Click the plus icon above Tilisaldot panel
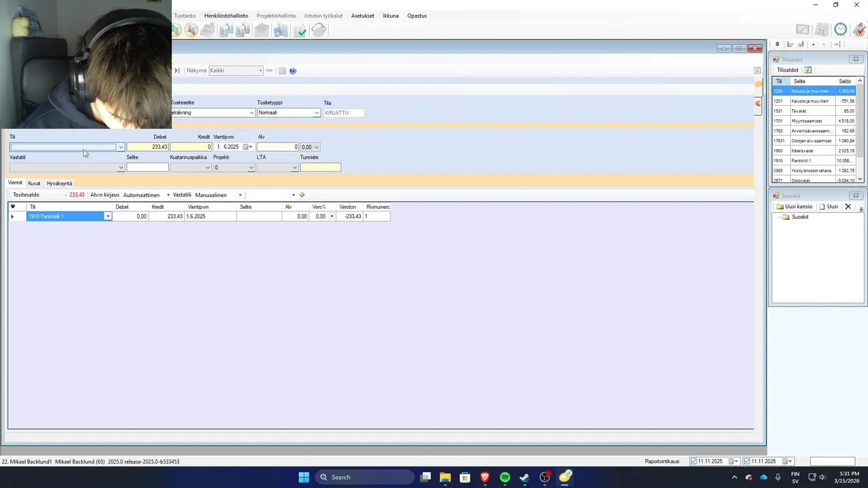Viewport: 868px width, 488px height. click(813, 45)
